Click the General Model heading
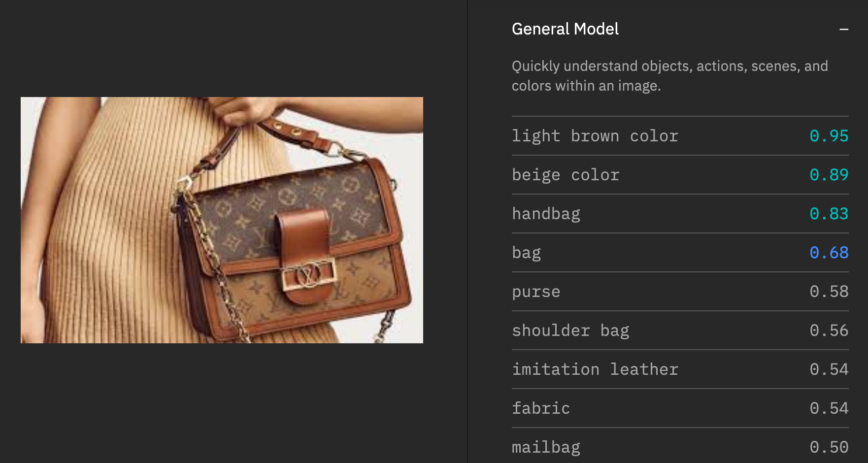This screenshot has width=868, height=463. click(x=565, y=29)
